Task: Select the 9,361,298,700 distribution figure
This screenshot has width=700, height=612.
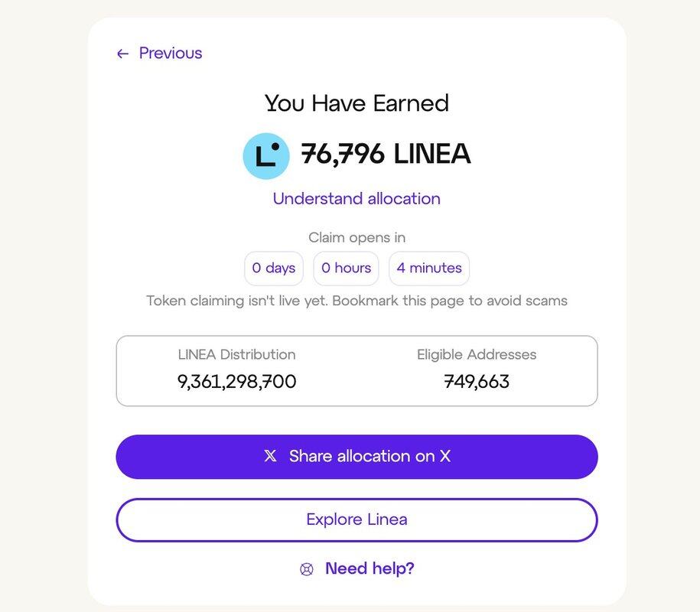Action: coord(236,382)
